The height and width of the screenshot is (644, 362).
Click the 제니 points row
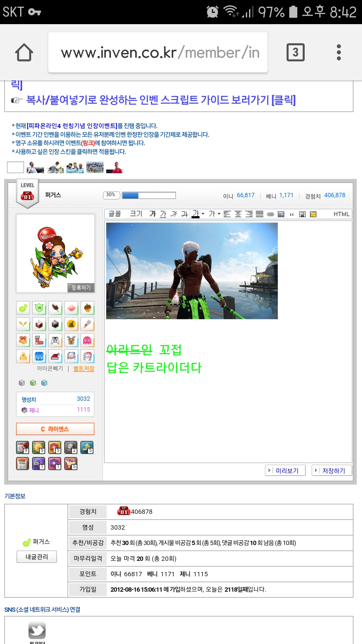56,410
